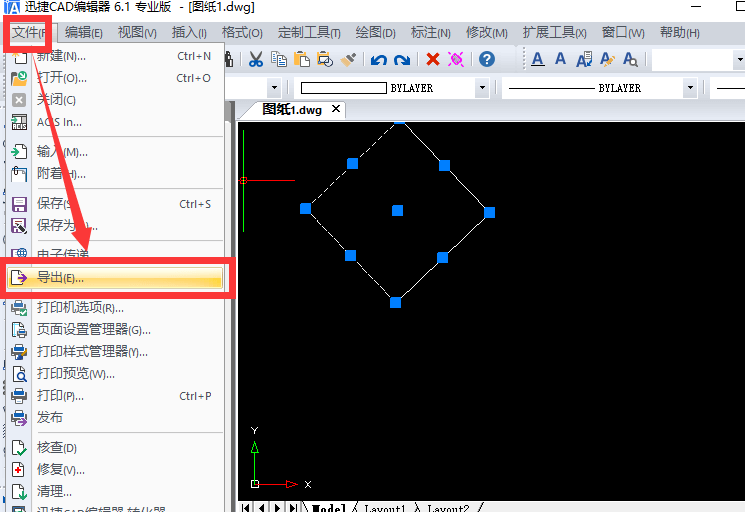Switch to the Model layout tab
The image size is (745, 512).
[328, 508]
